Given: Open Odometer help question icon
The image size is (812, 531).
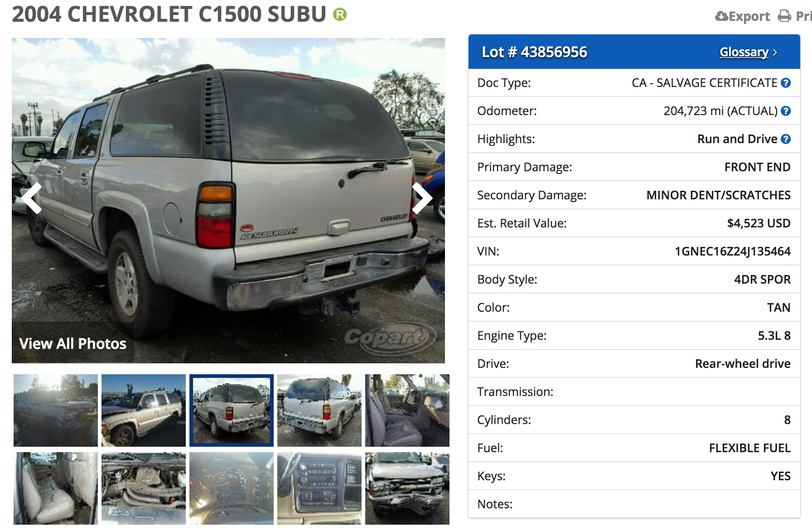Looking at the screenshot, I should coord(786,111).
